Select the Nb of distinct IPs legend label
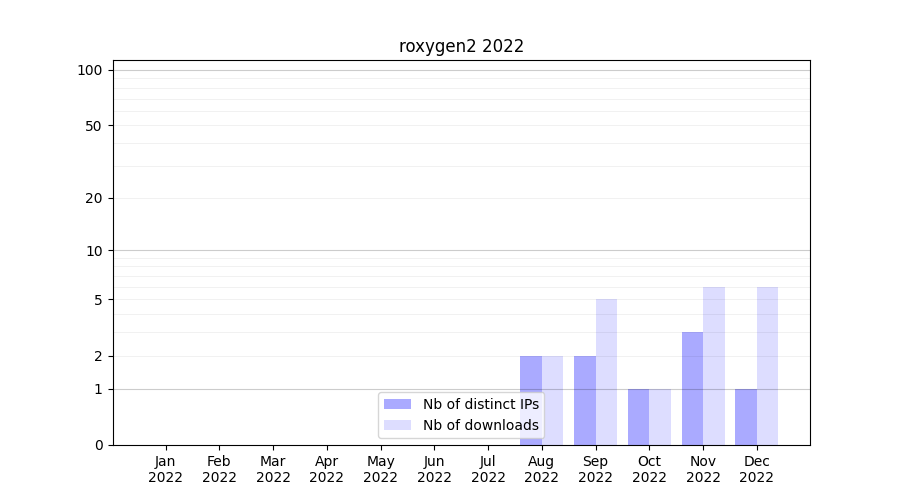 pos(480,404)
